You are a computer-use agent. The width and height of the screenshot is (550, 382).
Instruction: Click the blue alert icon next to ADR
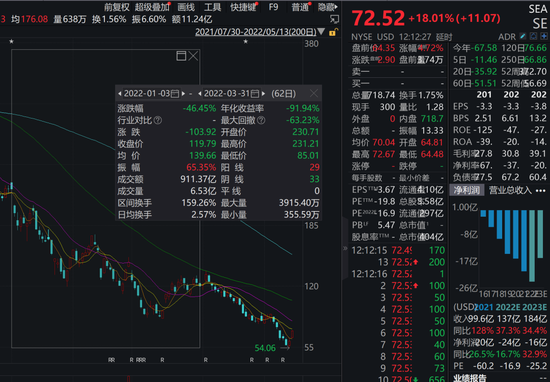(x=533, y=36)
